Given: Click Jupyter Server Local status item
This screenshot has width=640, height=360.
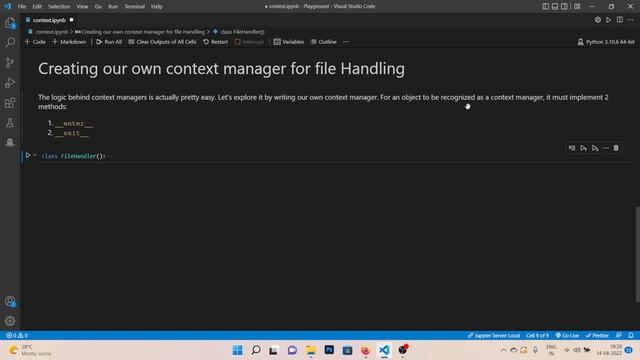Looking at the screenshot, I should [494, 336].
